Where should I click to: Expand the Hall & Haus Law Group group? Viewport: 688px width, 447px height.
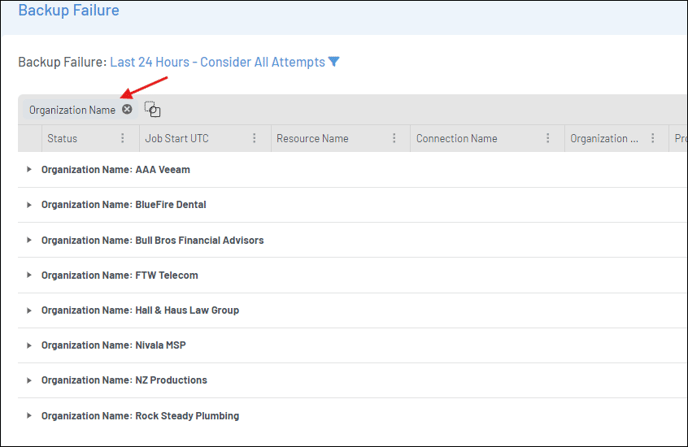pos(29,311)
